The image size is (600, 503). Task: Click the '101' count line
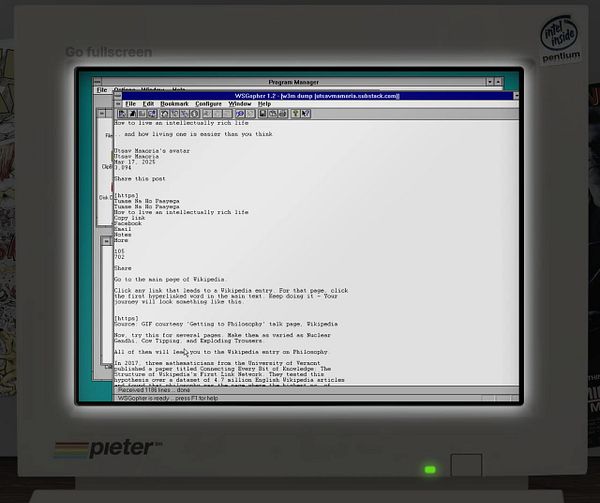119,251
